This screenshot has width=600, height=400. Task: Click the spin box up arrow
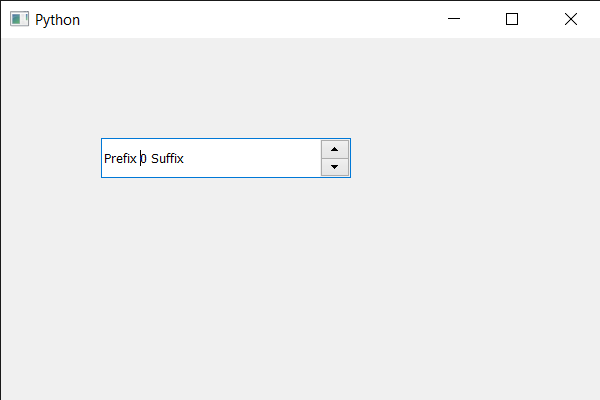click(x=334, y=149)
